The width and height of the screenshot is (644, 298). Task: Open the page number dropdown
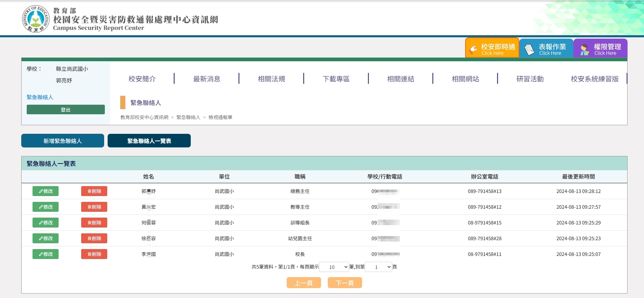click(379, 267)
